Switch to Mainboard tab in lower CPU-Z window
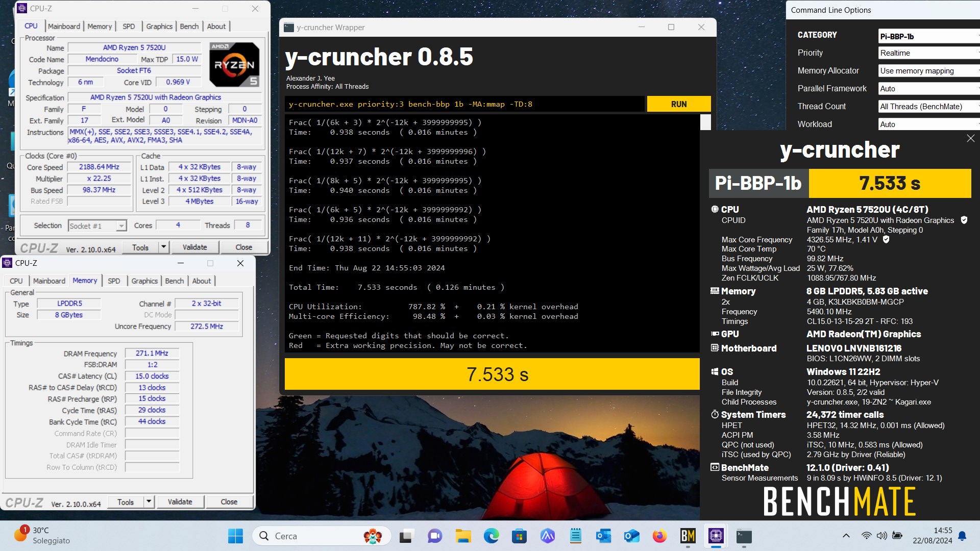 [x=49, y=281]
